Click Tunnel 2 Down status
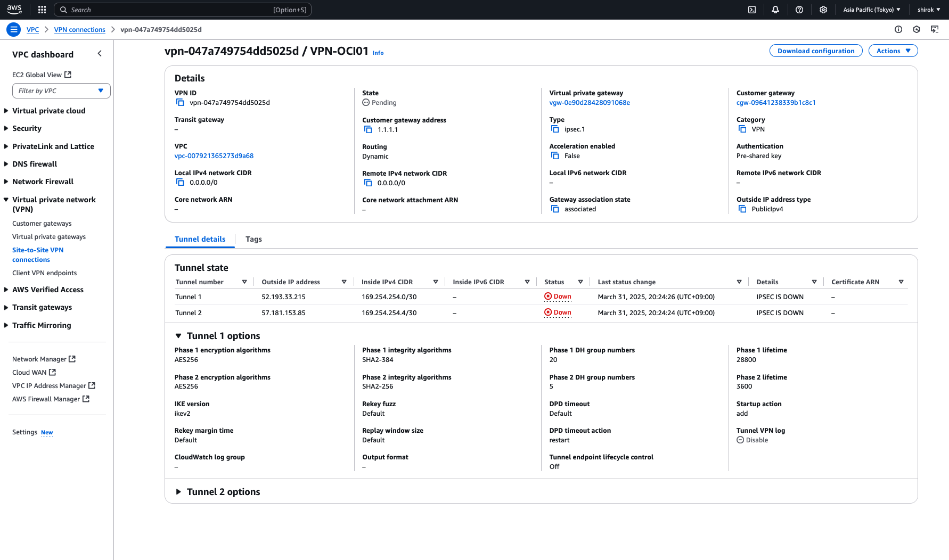 pos(558,313)
